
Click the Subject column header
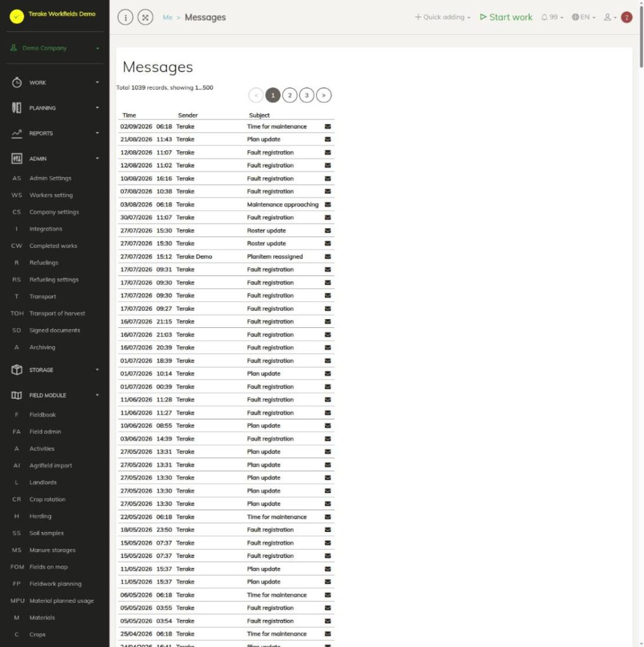[259, 115]
